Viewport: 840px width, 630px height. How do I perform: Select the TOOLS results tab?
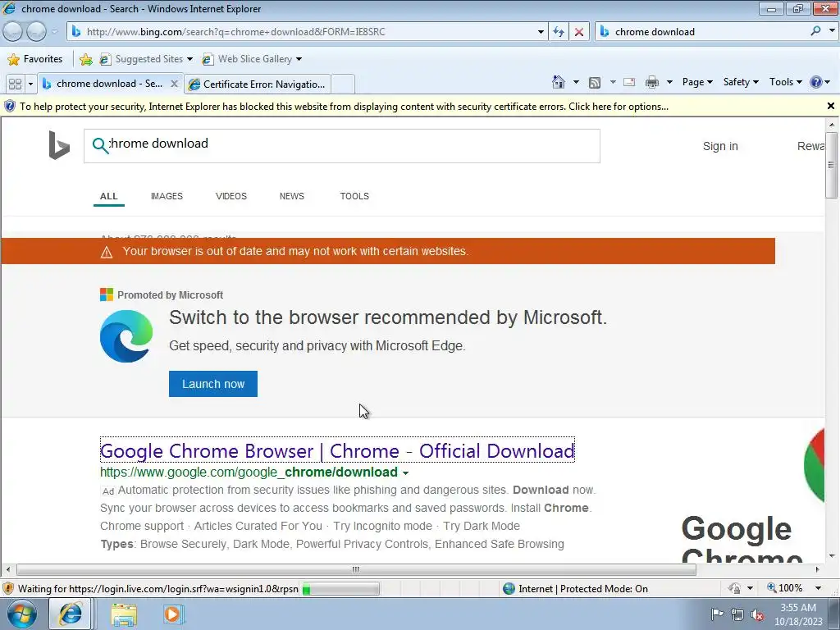354,196
